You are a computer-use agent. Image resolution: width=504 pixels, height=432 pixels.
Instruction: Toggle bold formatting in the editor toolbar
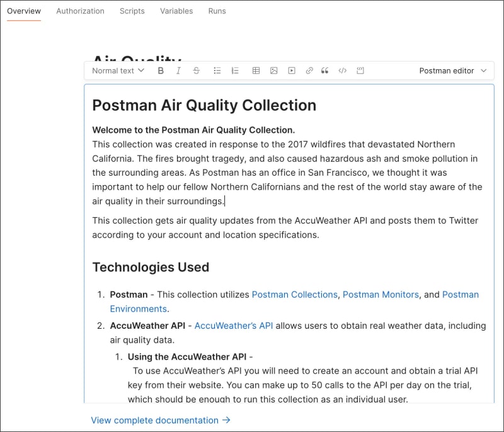click(161, 71)
